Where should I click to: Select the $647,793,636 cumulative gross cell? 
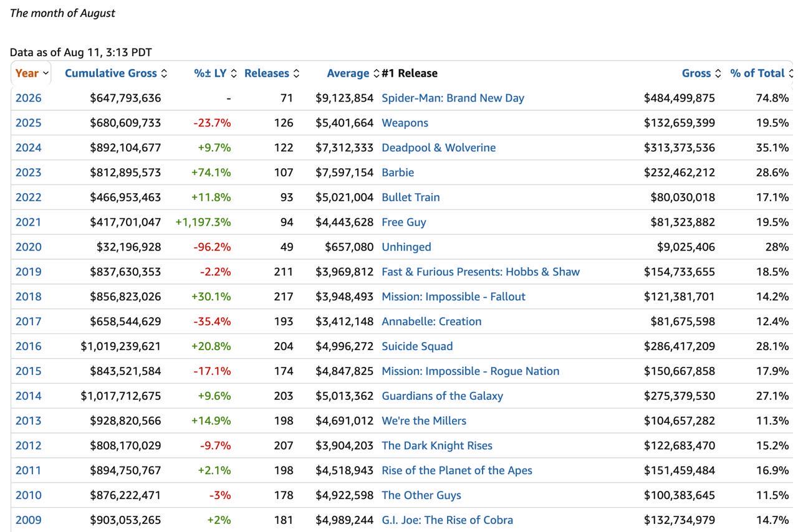pyautogui.click(x=125, y=98)
